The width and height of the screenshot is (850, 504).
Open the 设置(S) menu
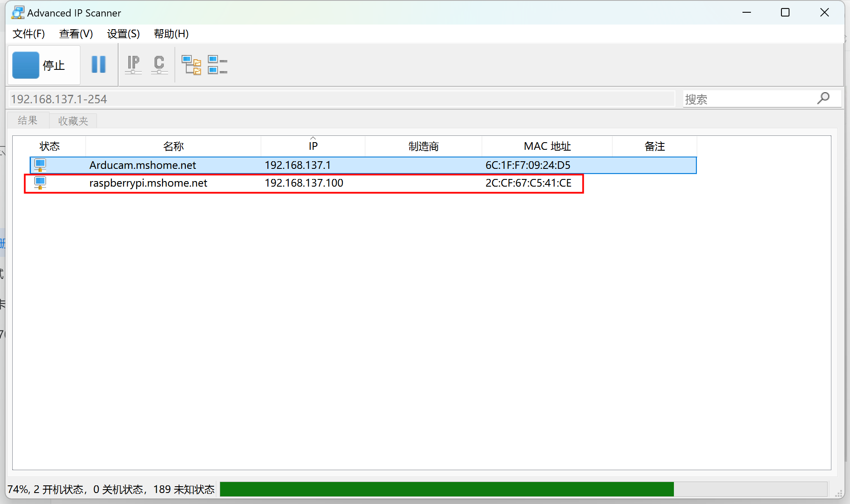click(123, 34)
